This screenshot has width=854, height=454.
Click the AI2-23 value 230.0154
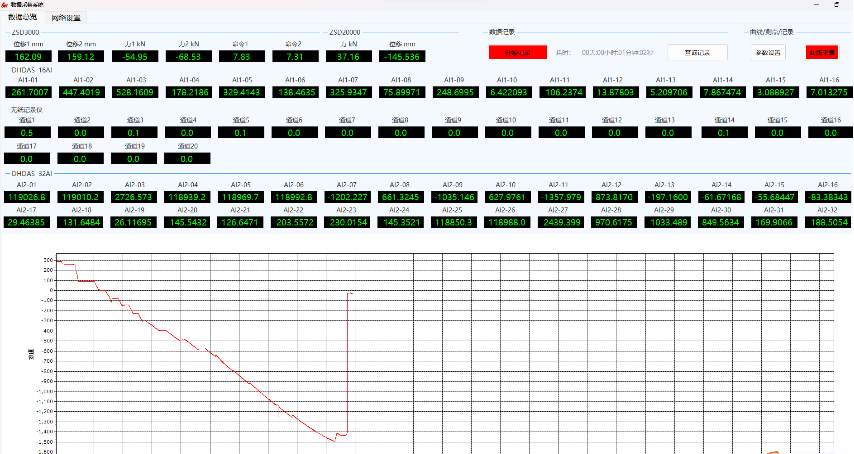[347, 222]
